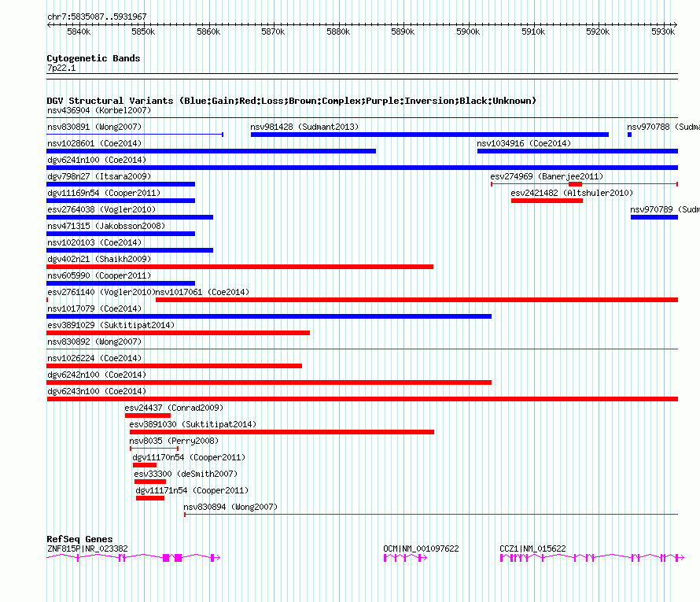700x602 pixels.
Task: Open the OCM|NM_001097622 gene label
Action: 421,548
